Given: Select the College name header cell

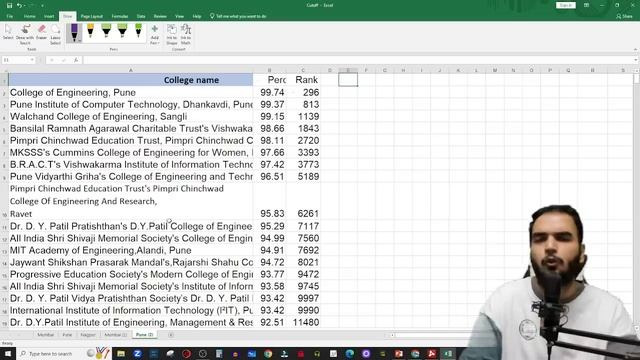Looking at the screenshot, I should pyautogui.click(x=131, y=80).
